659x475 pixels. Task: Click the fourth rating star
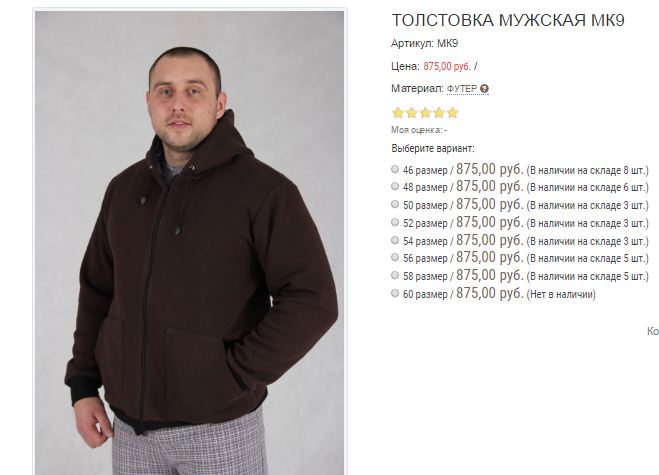point(439,113)
